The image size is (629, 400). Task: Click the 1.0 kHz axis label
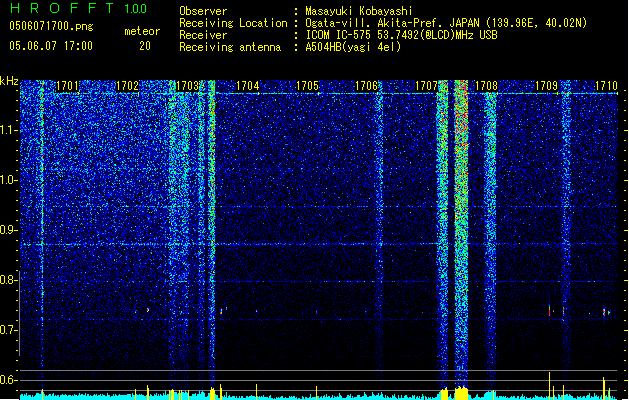tap(8, 180)
